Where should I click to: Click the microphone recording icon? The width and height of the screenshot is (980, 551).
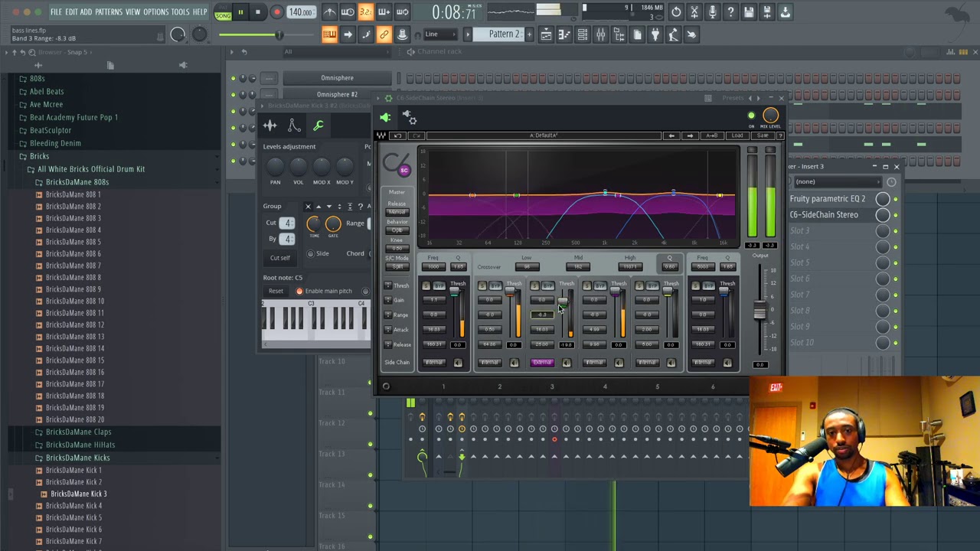[713, 12]
